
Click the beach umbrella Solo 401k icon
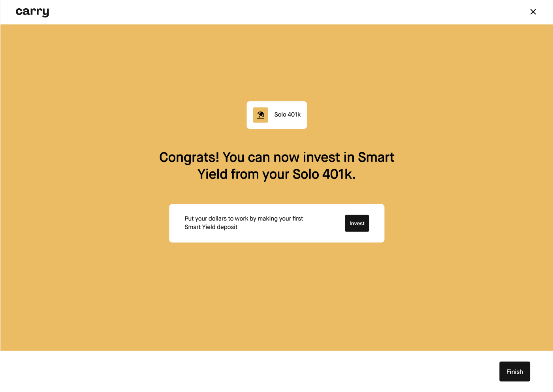[x=260, y=115]
